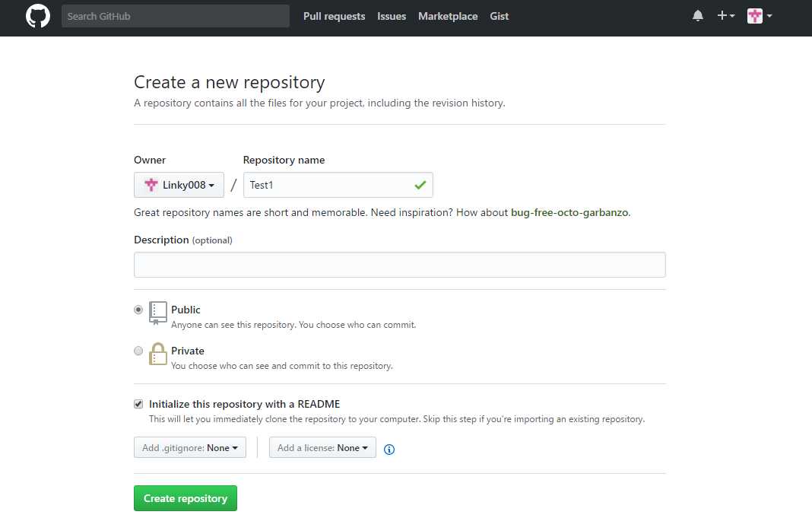This screenshot has height=518, width=812.
Task: Click the Public repository book icon
Action: [157, 313]
